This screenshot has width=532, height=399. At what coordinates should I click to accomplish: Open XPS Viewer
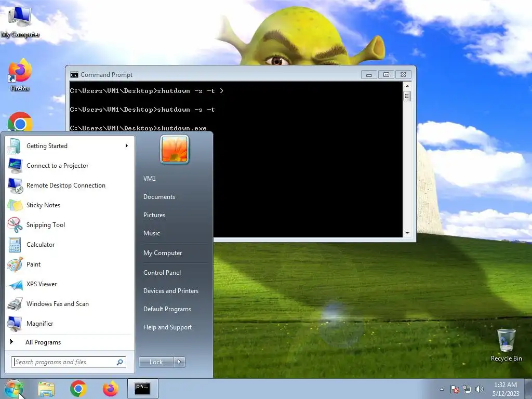(70, 284)
